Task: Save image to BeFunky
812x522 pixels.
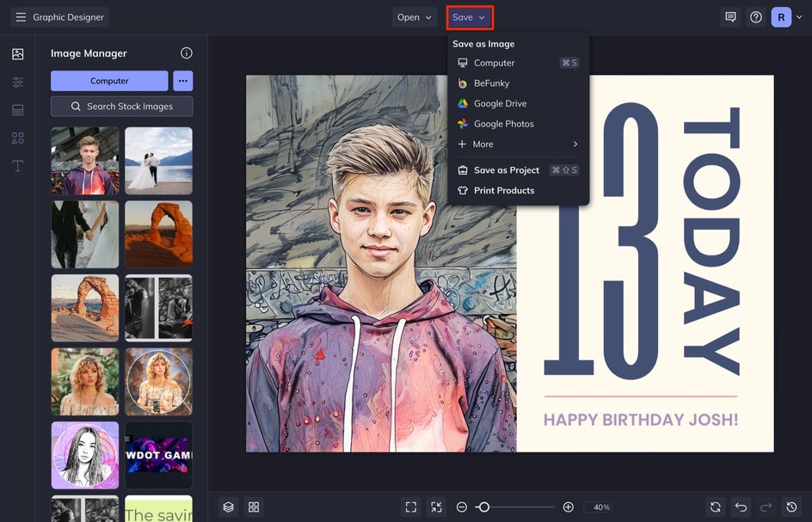Action: tap(518, 83)
